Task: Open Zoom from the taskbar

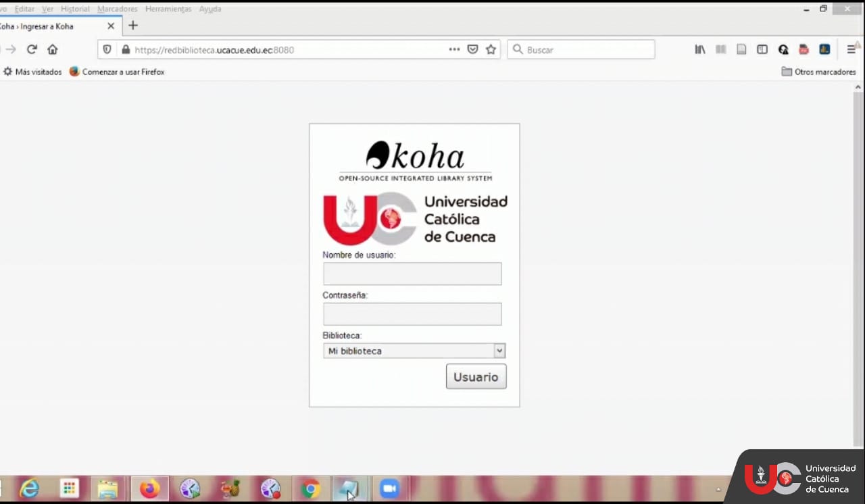Action: tap(390, 488)
